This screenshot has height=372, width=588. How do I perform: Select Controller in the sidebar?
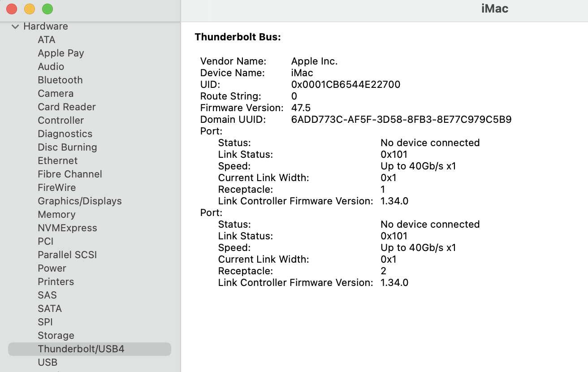point(61,121)
